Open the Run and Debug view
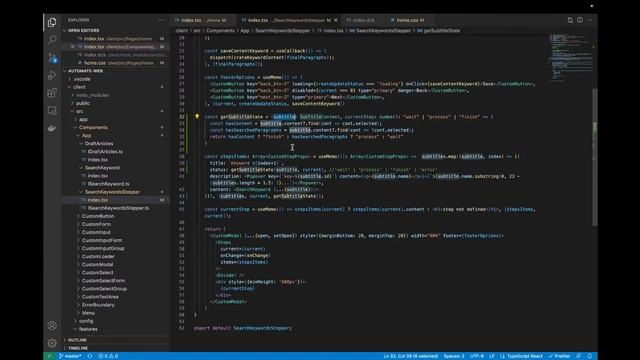Image resolution: width=640 pixels, height=360 pixels. coord(52,76)
